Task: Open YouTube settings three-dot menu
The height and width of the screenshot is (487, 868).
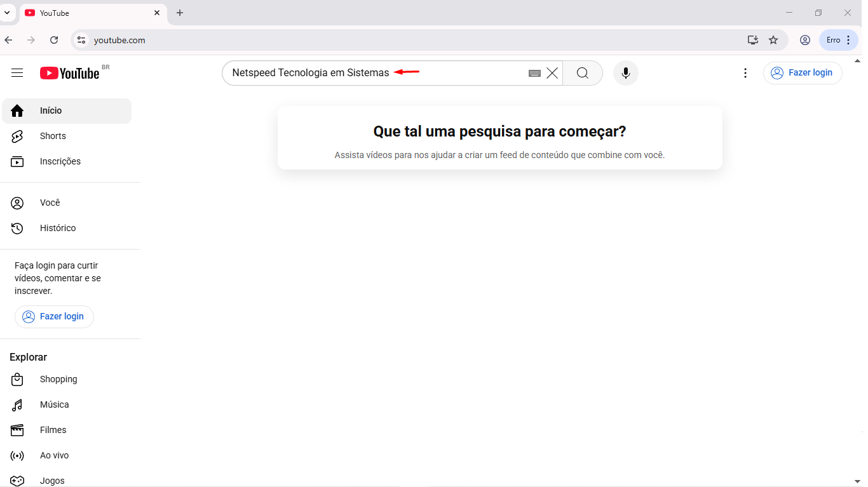Action: coord(745,73)
